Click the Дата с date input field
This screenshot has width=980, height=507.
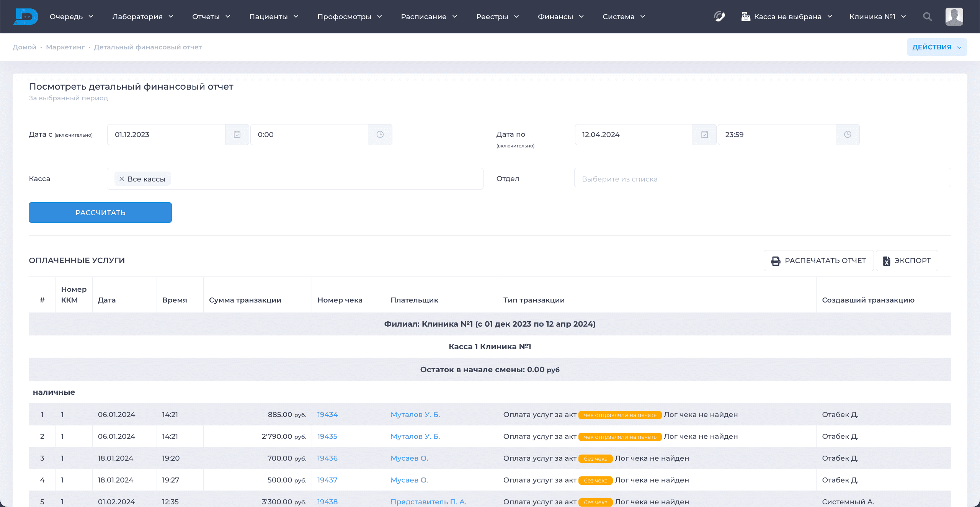(166, 134)
